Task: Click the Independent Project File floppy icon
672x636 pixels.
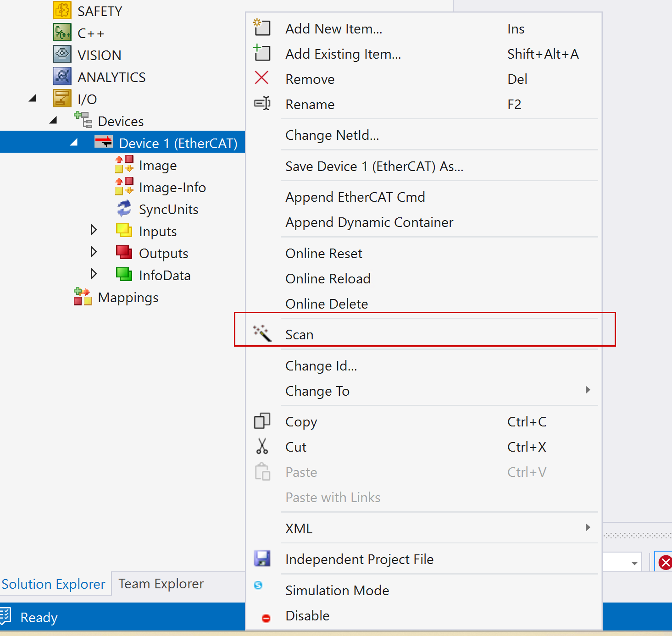Action: (x=262, y=559)
